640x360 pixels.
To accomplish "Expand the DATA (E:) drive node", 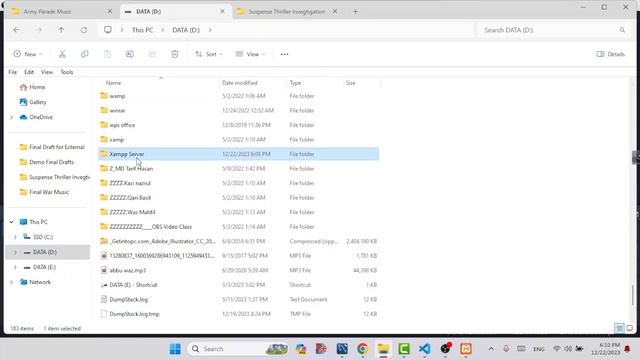I will tap(15, 267).
